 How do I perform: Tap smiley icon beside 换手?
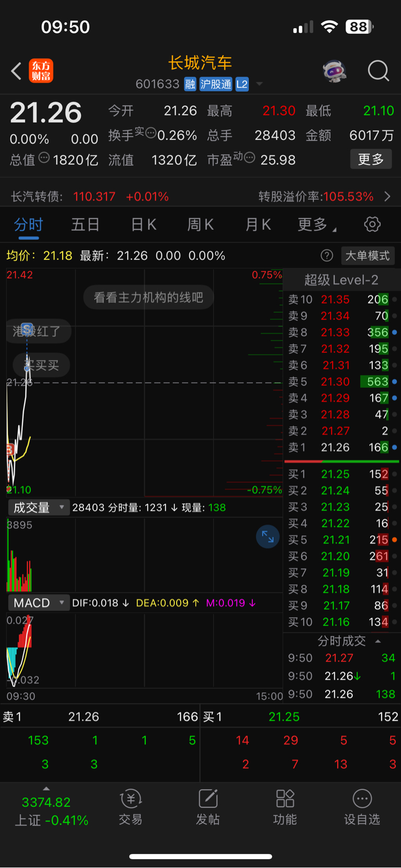(x=151, y=133)
